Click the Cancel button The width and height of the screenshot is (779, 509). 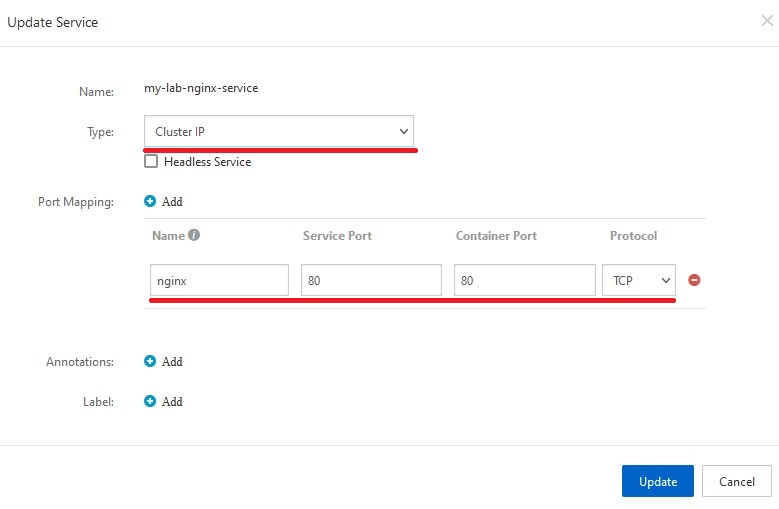pyautogui.click(x=736, y=481)
